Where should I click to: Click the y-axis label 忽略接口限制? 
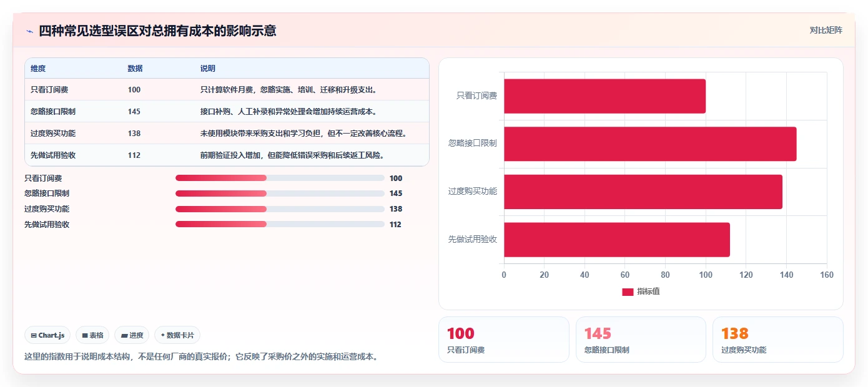pos(473,144)
